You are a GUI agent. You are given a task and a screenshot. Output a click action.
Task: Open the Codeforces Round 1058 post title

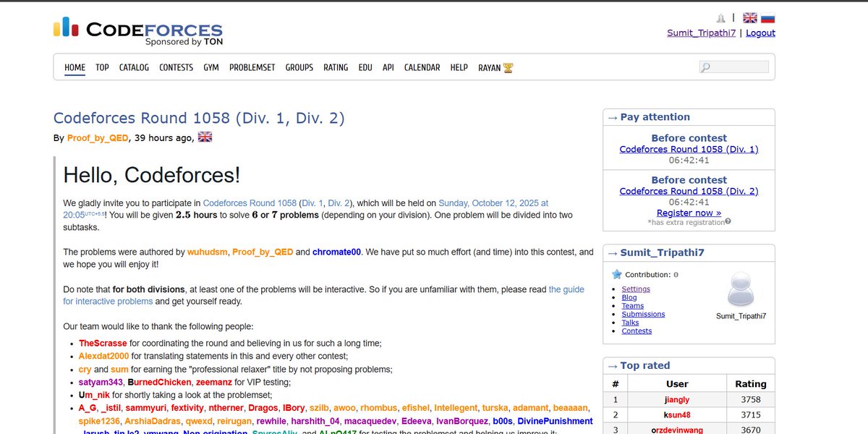pyautogui.click(x=199, y=118)
